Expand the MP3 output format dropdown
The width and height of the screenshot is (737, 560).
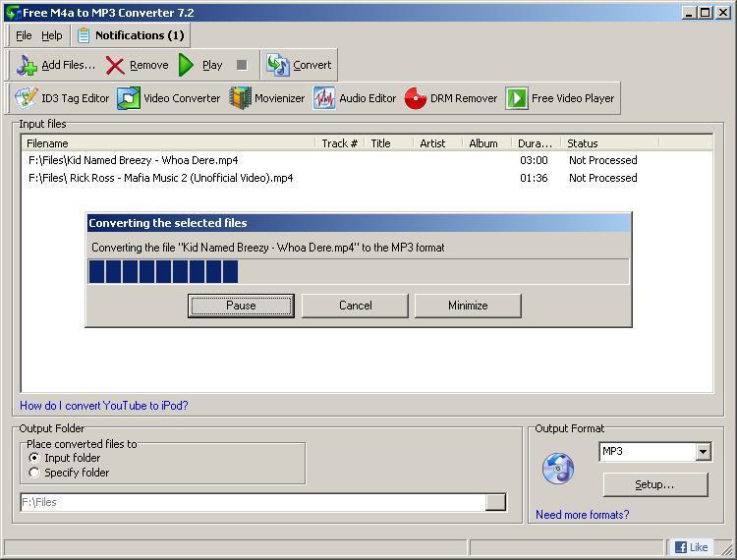point(703,452)
